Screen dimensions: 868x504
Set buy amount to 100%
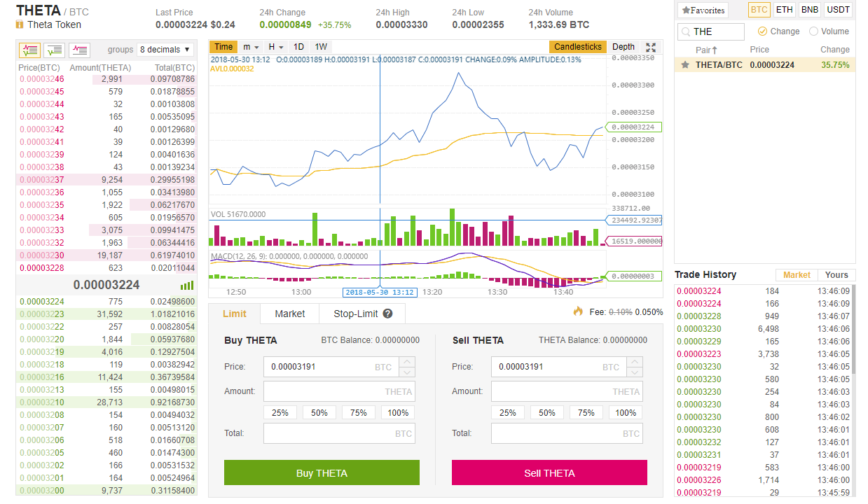point(398,412)
